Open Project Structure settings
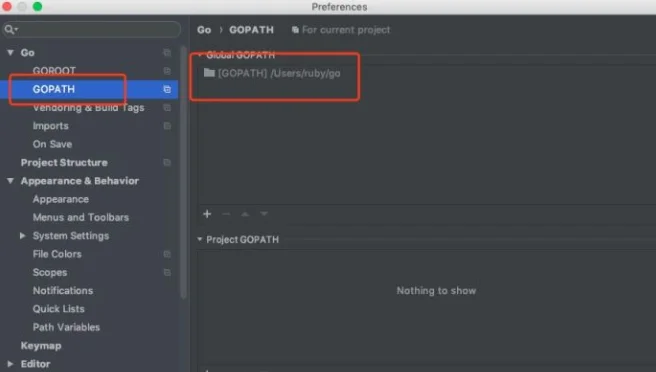Image resolution: width=656 pixels, height=372 pixels. click(64, 162)
